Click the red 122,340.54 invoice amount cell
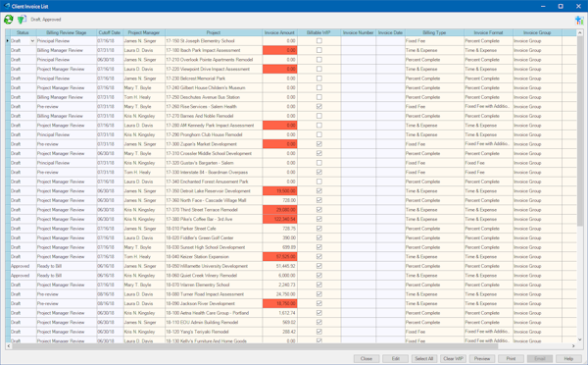The image size is (588, 365). [x=279, y=220]
